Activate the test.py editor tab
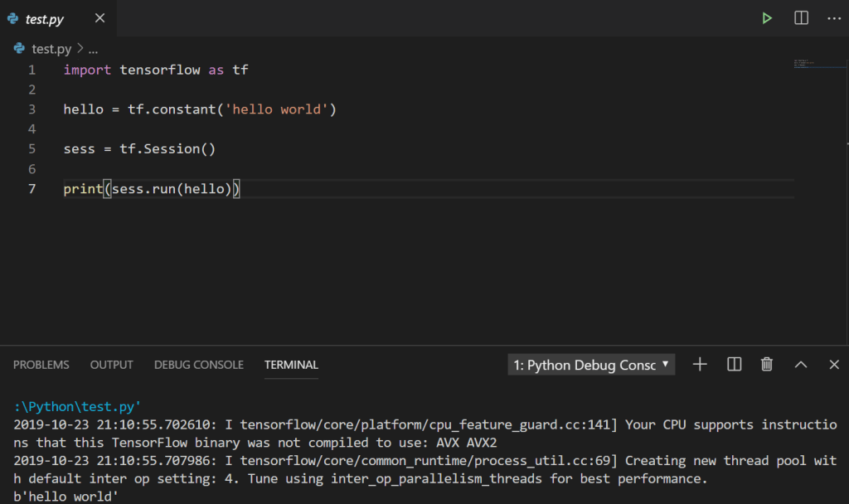Viewport: 849px width, 504px height. pos(45,18)
